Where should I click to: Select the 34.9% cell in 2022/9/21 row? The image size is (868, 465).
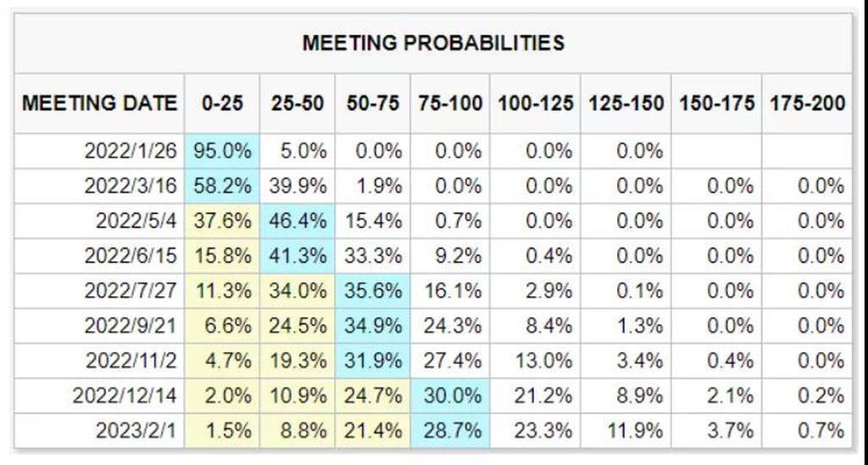tap(373, 325)
